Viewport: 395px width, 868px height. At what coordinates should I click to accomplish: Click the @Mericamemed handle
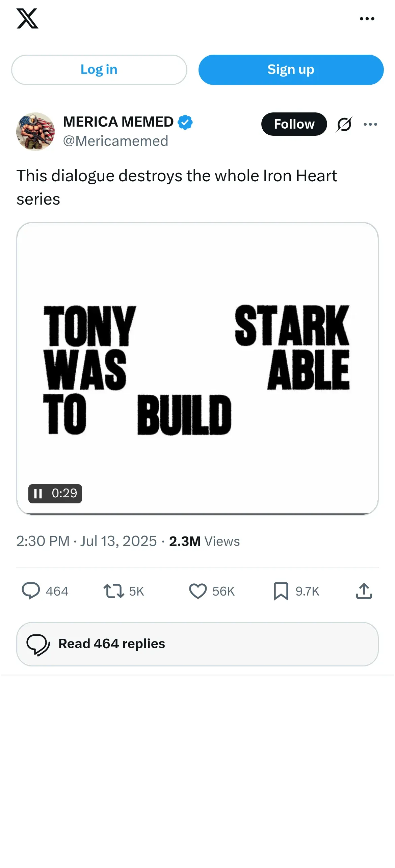tap(115, 141)
